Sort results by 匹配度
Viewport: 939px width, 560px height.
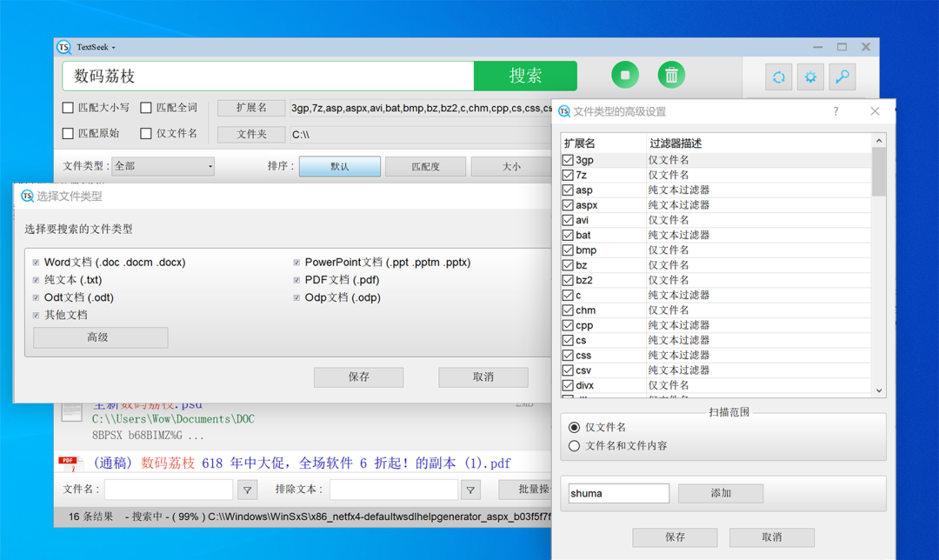tap(425, 166)
